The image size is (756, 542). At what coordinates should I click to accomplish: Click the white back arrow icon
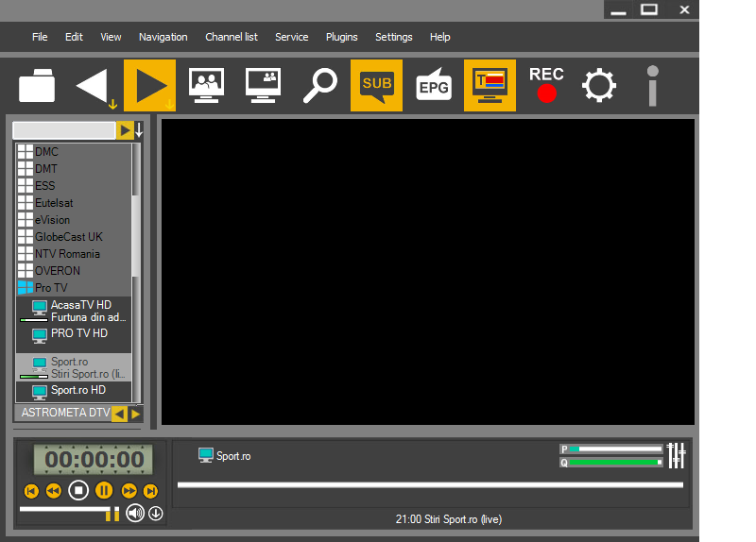[x=93, y=86]
